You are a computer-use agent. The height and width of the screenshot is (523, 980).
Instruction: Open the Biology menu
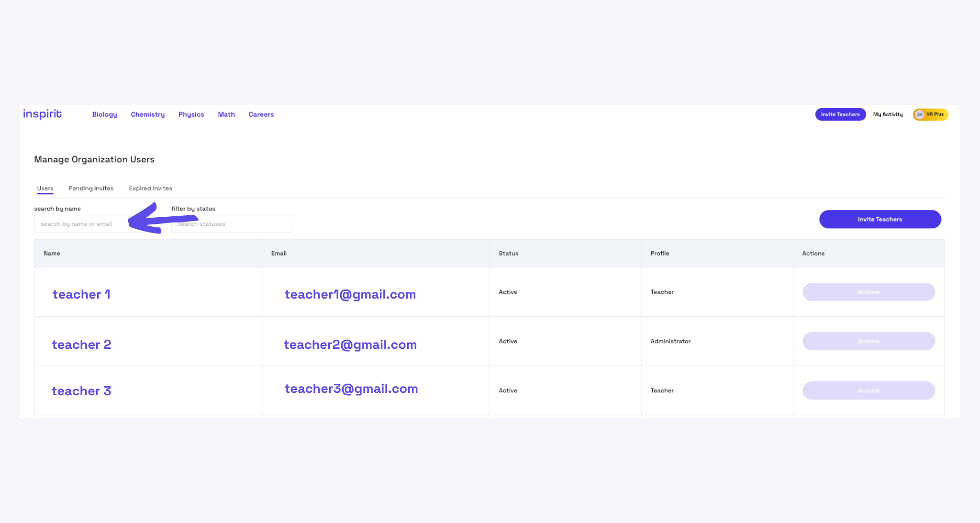click(x=105, y=114)
